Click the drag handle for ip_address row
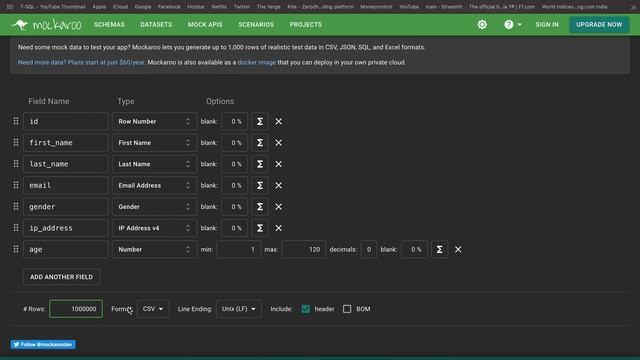Screen dimensions: 640x360 click(x=16, y=228)
